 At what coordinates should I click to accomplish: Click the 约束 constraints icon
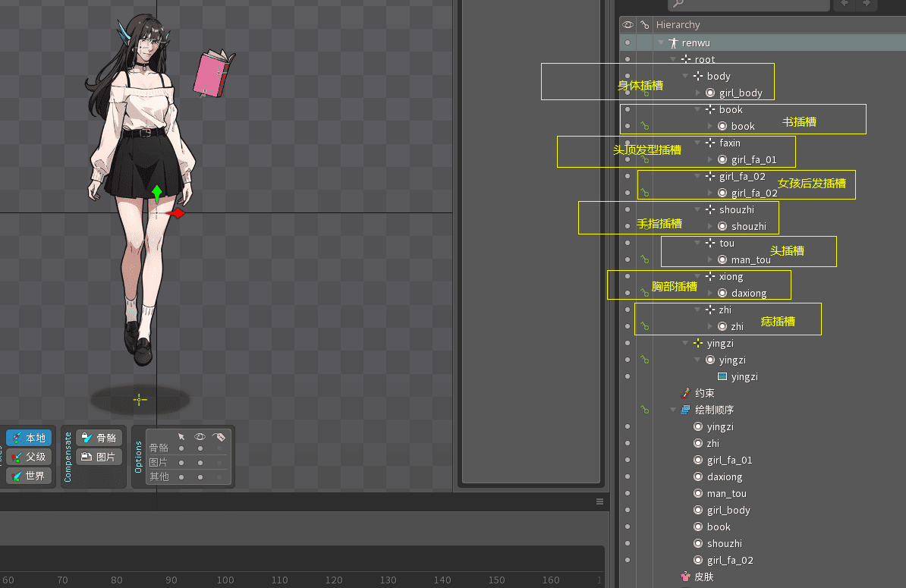(x=685, y=393)
